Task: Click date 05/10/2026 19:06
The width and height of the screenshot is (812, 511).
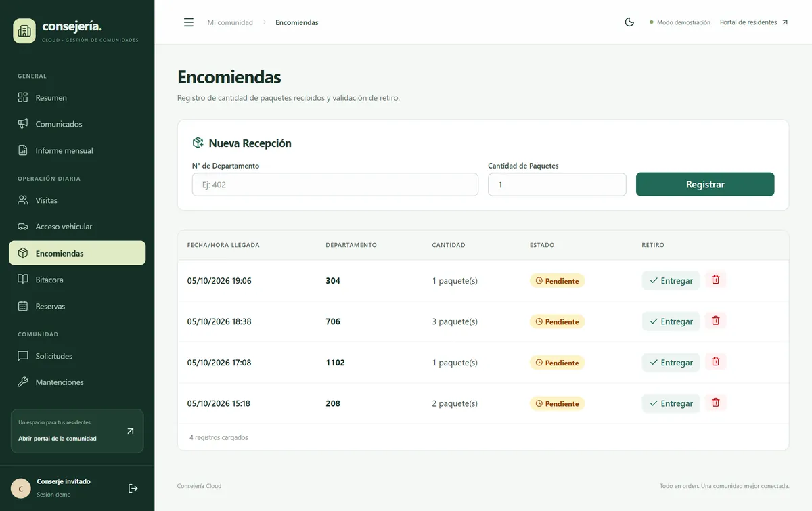Action: pos(219,280)
